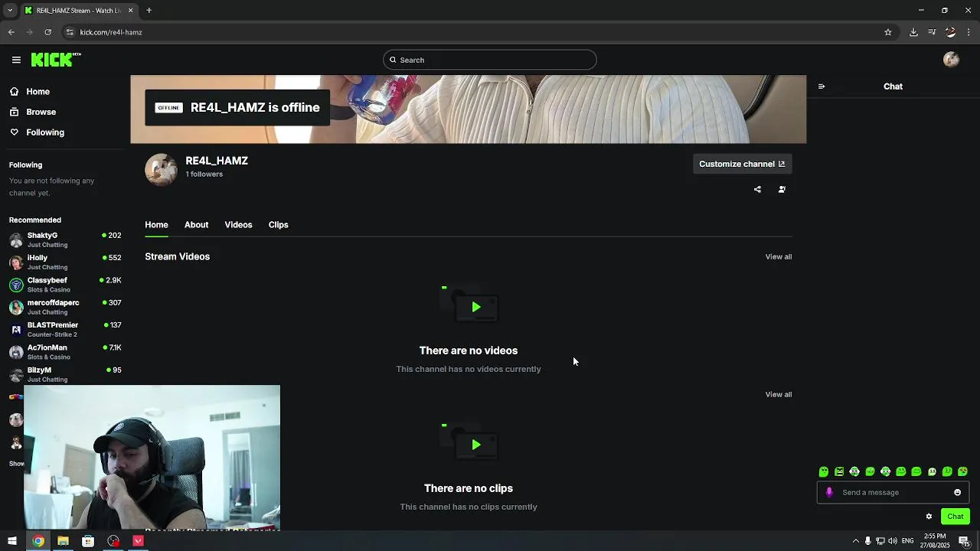Share the RE4L_HAMZ channel
Image resolution: width=980 pixels, height=551 pixels.
757,189
